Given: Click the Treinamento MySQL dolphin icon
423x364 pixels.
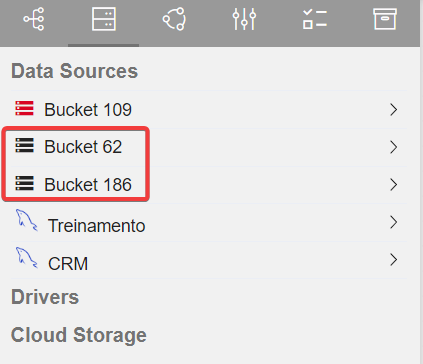Looking at the screenshot, I should pos(26,220).
